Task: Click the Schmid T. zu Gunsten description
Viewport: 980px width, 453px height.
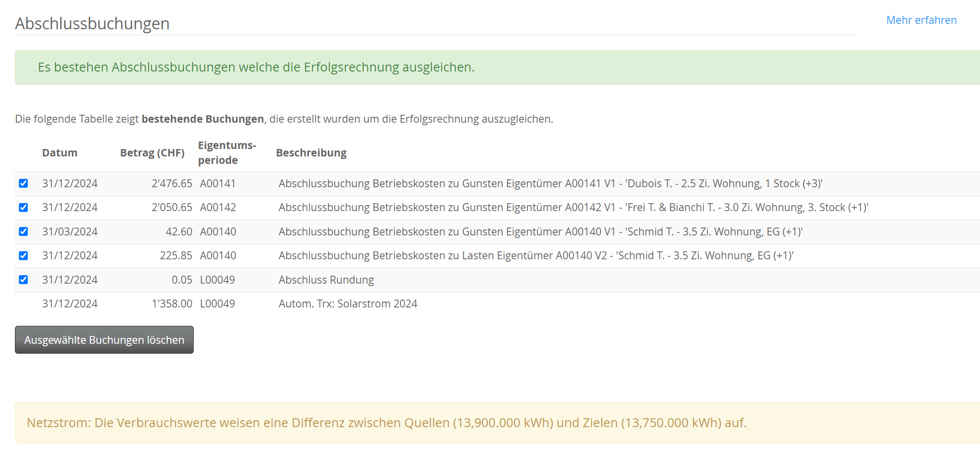Action: coord(540,232)
